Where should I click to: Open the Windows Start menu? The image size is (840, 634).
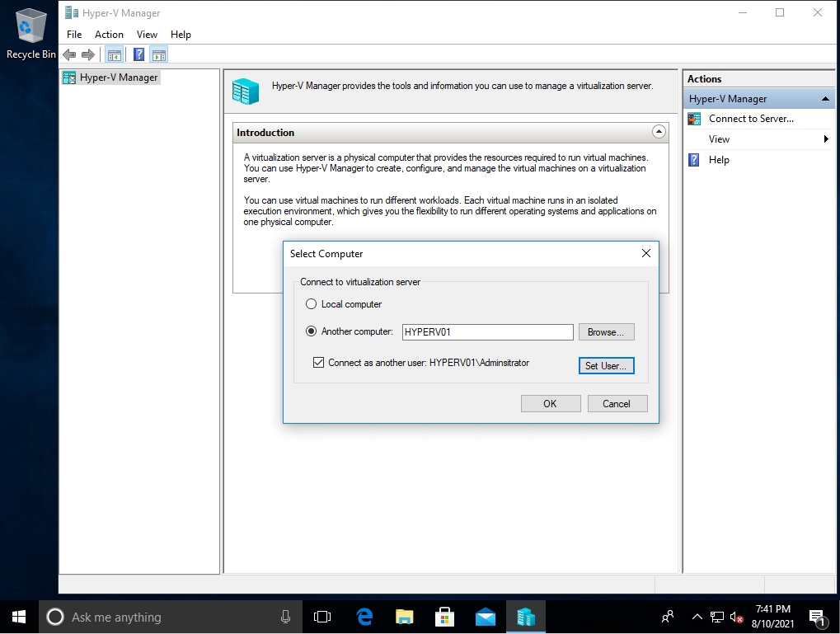[19, 617]
